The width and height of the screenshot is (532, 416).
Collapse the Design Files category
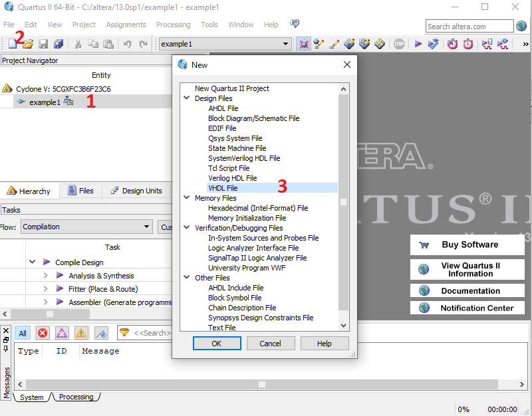[x=187, y=98]
